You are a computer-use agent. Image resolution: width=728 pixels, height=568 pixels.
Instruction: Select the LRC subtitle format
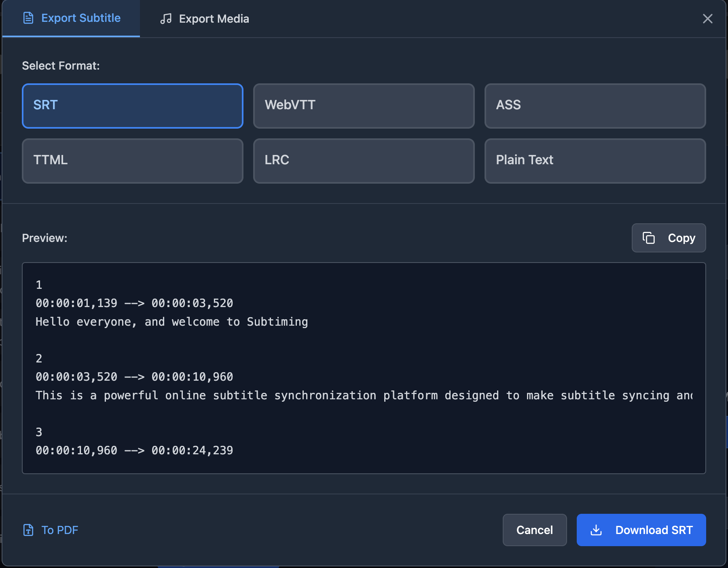click(x=363, y=161)
